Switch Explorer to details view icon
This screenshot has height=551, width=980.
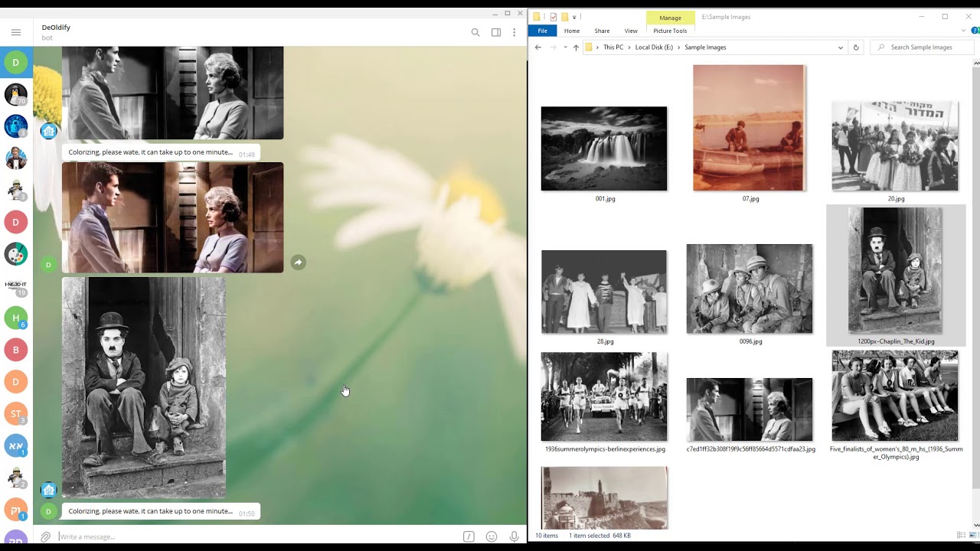coord(962,535)
